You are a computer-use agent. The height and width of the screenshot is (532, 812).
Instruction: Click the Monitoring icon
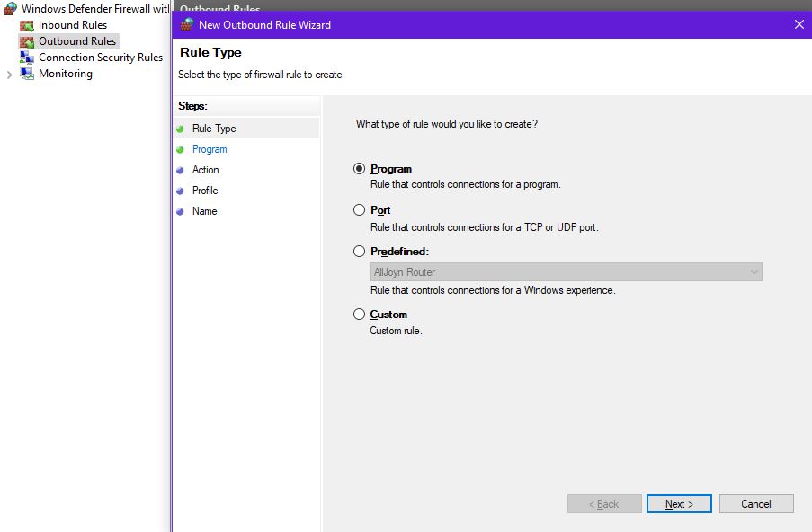(27, 74)
